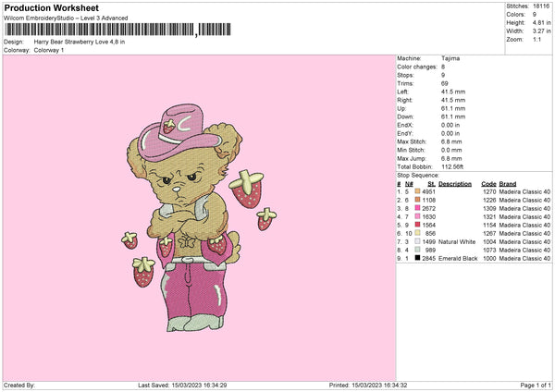Click the Down value 61.1 mm
The height and width of the screenshot is (392, 555).
pyautogui.click(x=453, y=116)
